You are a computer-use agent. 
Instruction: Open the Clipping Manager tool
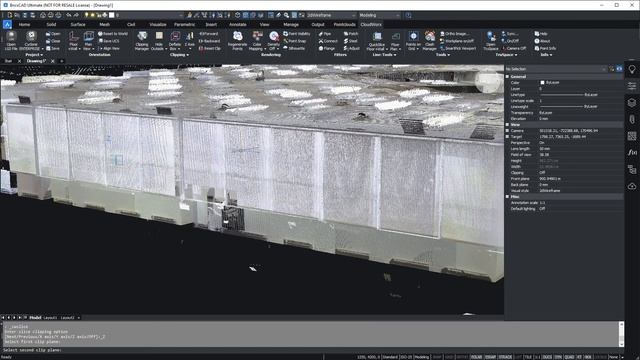pos(142,41)
